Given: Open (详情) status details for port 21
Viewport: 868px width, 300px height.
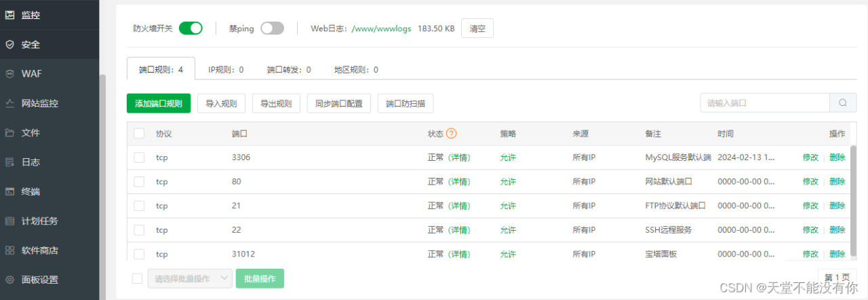Looking at the screenshot, I should [459, 206].
